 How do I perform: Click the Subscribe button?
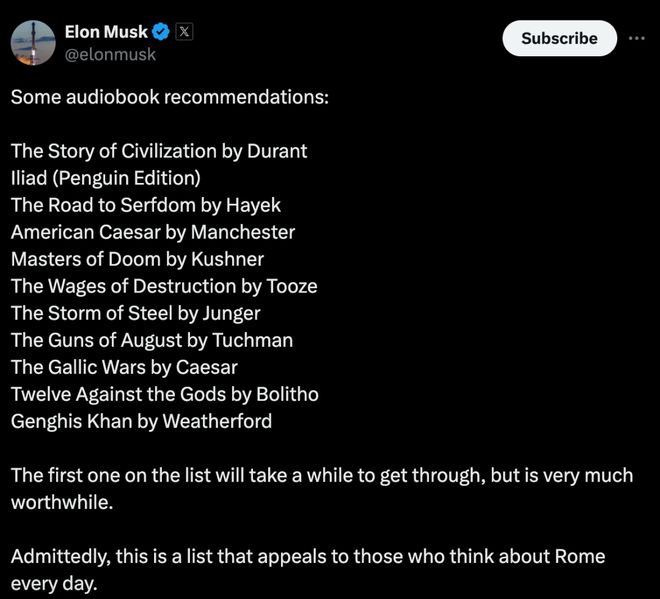559,38
